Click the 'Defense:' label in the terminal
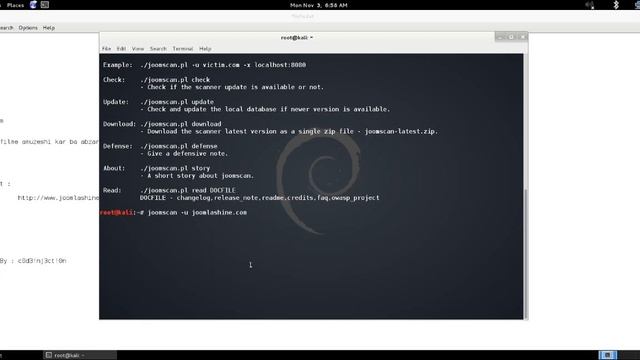This screenshot has height=360, width=640. [118, 146]
